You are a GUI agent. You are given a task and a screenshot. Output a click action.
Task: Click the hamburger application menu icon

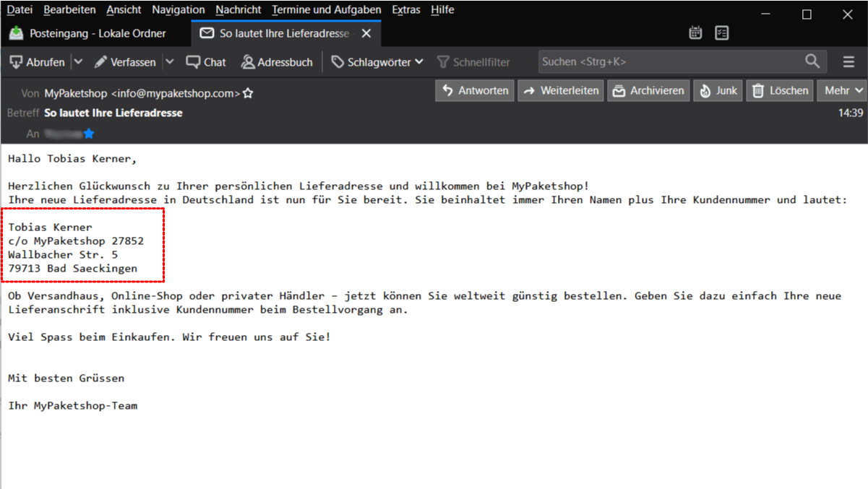coord(848,62)
